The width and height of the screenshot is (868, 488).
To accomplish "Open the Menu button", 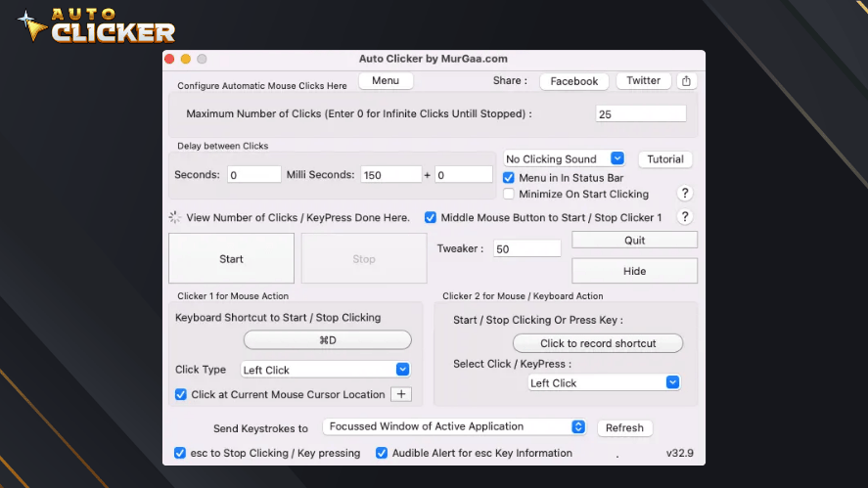I will pos(386,81).
